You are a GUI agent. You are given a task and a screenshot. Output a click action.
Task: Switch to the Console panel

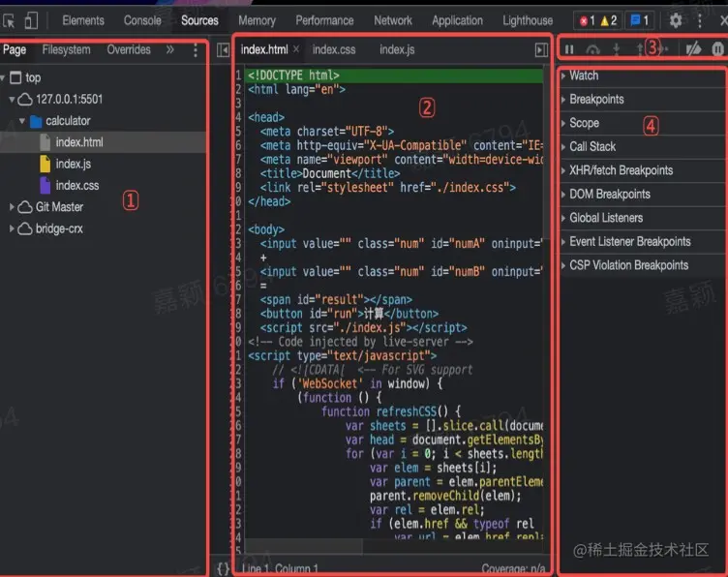(142, 21)
